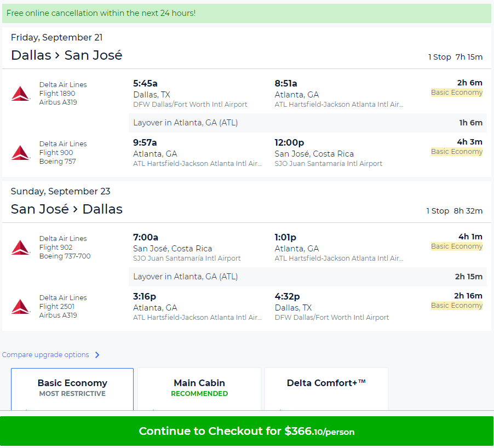Select the Basic Economy label on Flight 902
The height and width of the screenshot is (448, 494).
[x=457, y=246]
